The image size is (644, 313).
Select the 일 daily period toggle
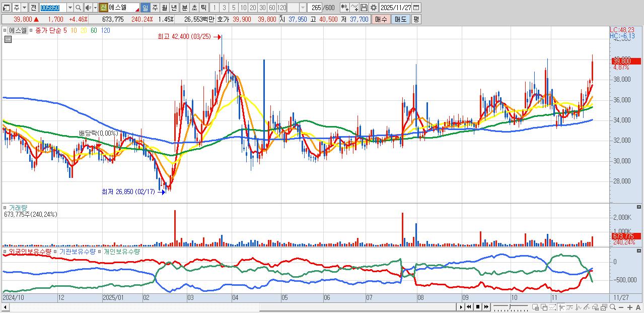point(145,8)
